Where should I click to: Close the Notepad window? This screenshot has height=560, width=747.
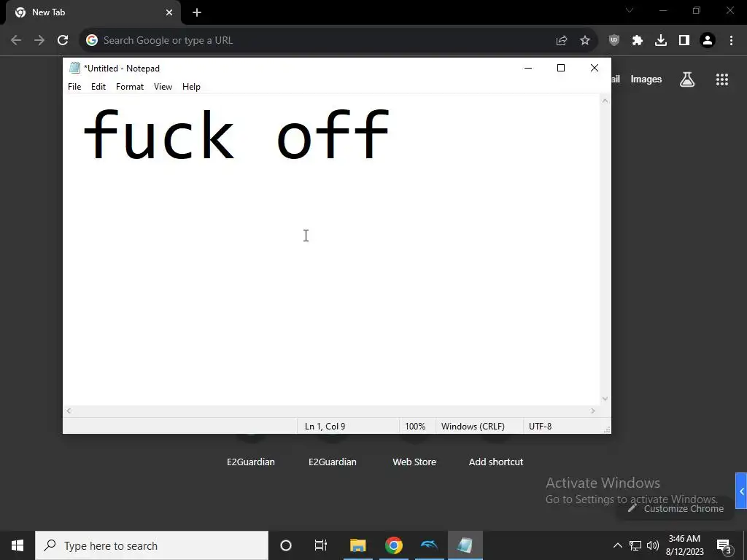pyautogui.click(x=594, y=68)
